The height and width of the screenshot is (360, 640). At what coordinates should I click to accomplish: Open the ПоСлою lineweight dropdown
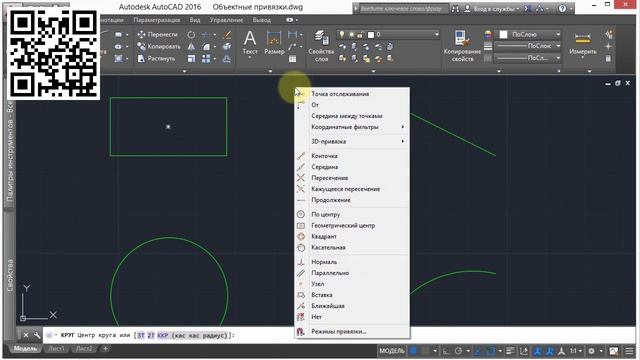pyautogui.click(x=558, y=46)
